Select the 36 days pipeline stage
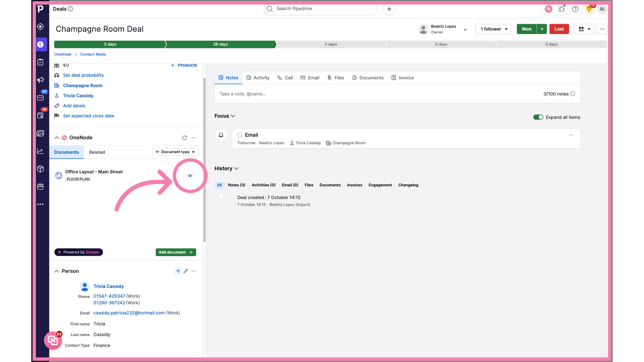This screenshot has height=362, width=644. point(220,44)
